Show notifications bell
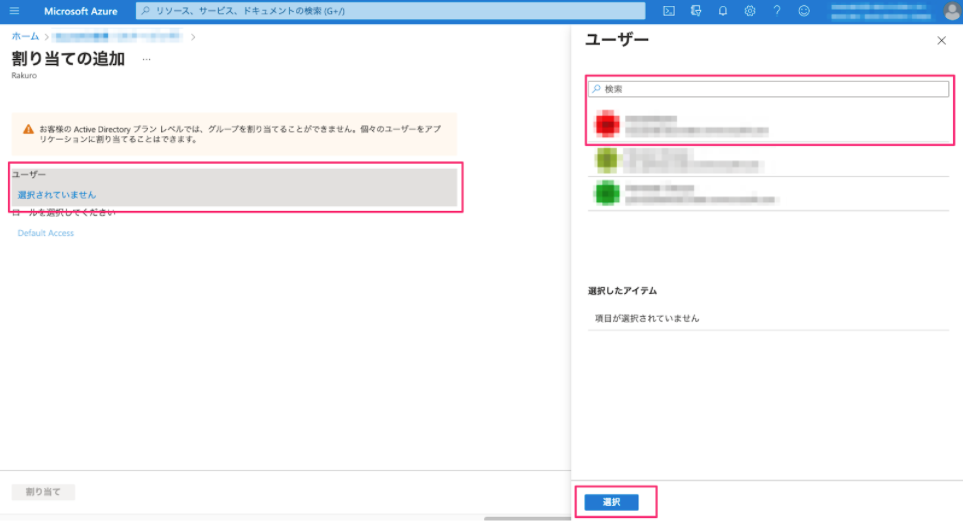The image size is (963, 526). pyautogui.click(x=723, y=11)
